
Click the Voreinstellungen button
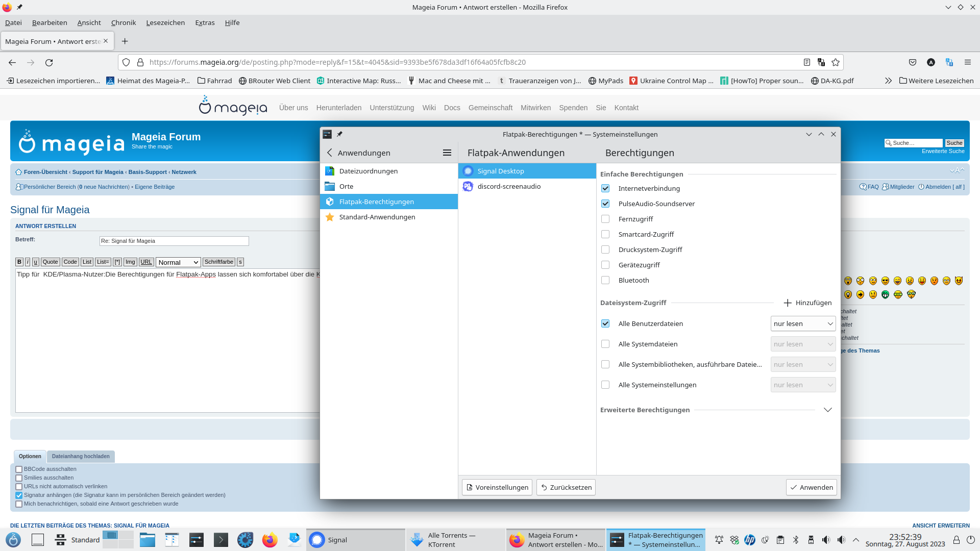click(x=497, y=487)
